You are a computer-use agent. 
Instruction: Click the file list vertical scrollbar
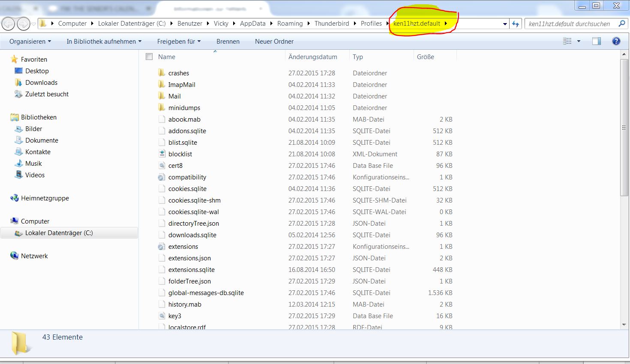point(624,128)
